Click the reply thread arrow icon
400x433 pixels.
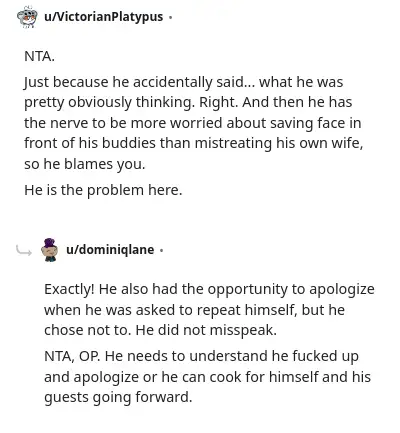pos(24,251)
